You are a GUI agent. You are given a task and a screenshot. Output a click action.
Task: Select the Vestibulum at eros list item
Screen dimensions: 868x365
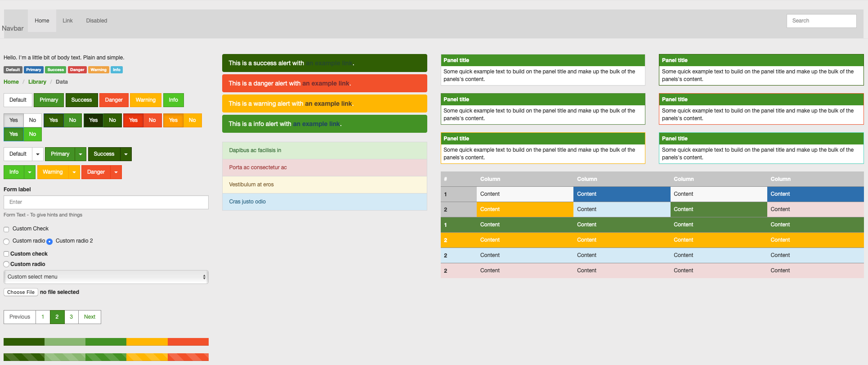(x=325, y=185)
